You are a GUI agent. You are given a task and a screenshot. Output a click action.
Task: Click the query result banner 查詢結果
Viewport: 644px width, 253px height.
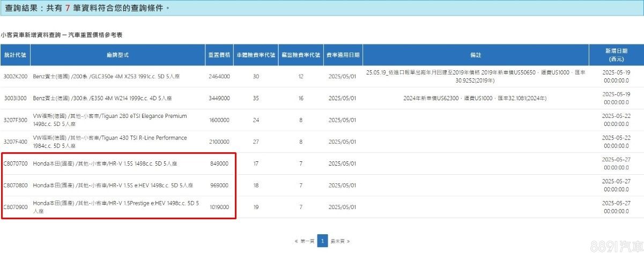(86, 8)
